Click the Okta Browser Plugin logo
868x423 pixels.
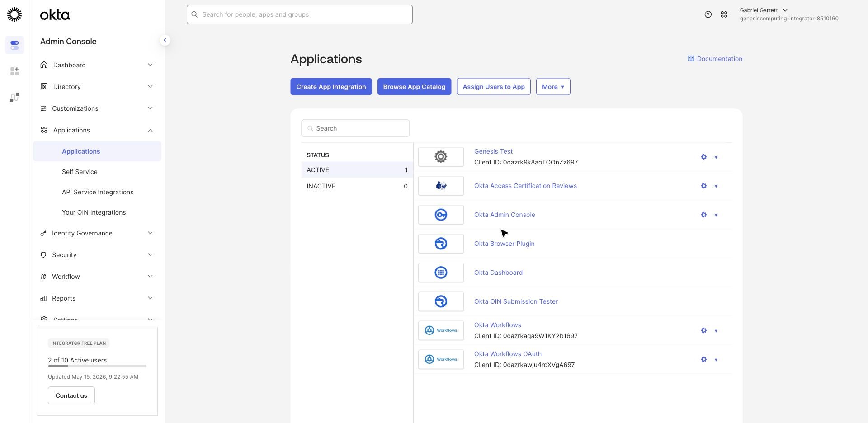(x=441, y=244)
